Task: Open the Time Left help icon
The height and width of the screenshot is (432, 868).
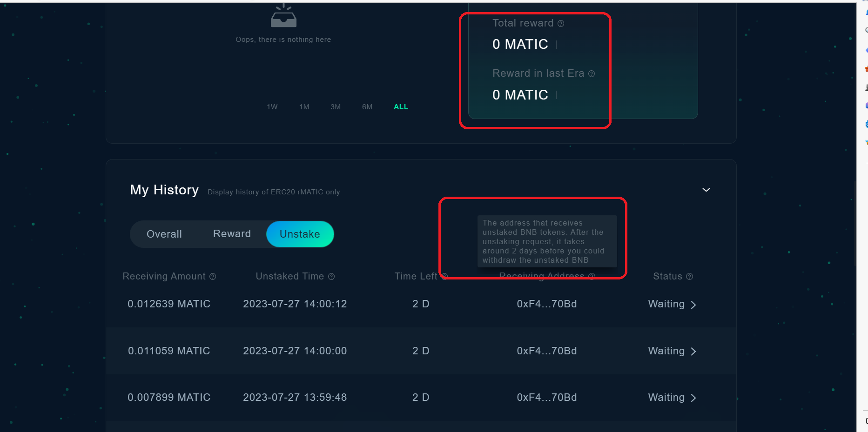Action: [x=444, y=276]
